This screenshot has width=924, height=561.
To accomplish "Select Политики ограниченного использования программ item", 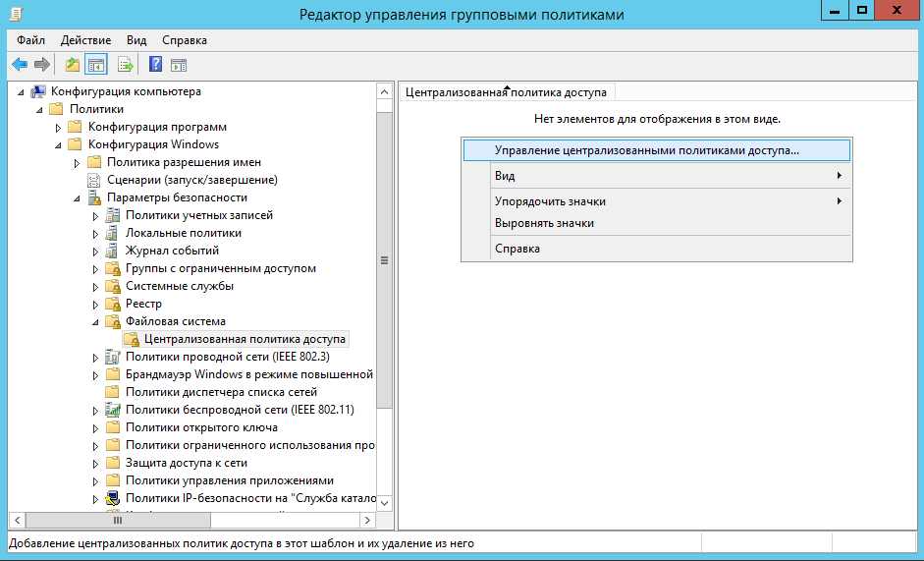I will pyautogui.click(x=249, y=445).
